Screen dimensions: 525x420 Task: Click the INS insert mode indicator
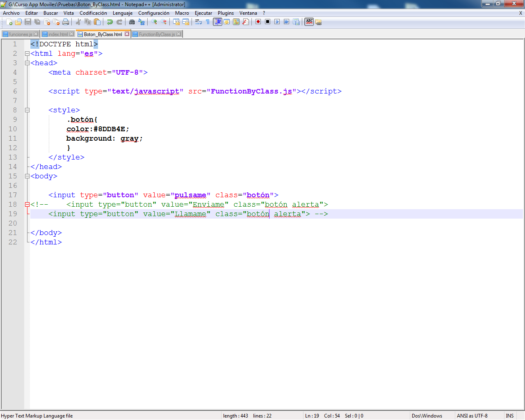tap(510, 415)
